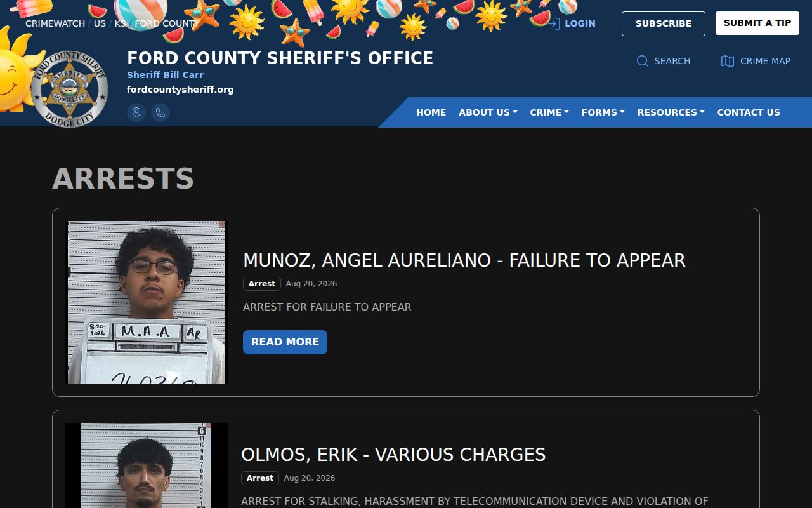Open Munoz, Angel Aureliano arrest headline
The image size is (812, 508).
click(x=464, y=260)
